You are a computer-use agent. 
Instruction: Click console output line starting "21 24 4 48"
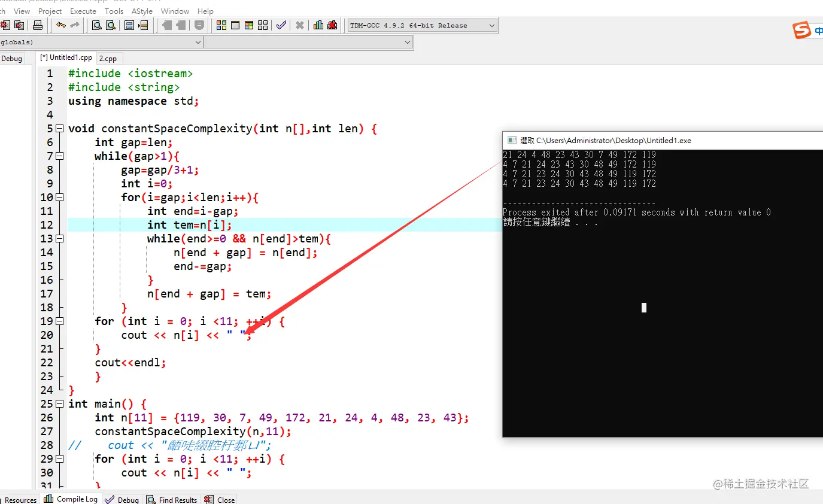click(x=579, y=155)
